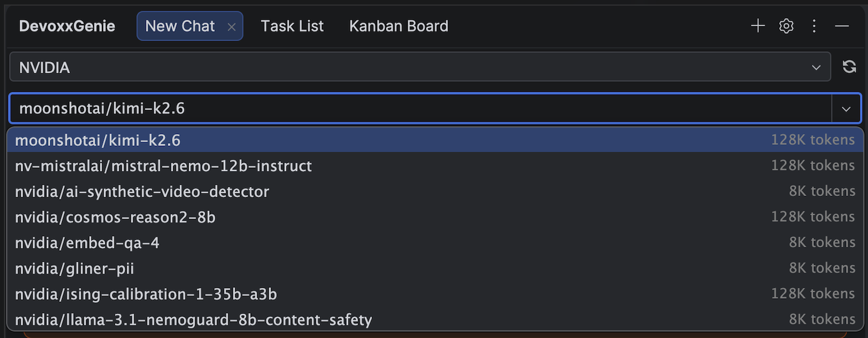Open DevoxxGenie settings gear icon
The height and width of the screenshot is (338, 868).
[x=786, y=26]
